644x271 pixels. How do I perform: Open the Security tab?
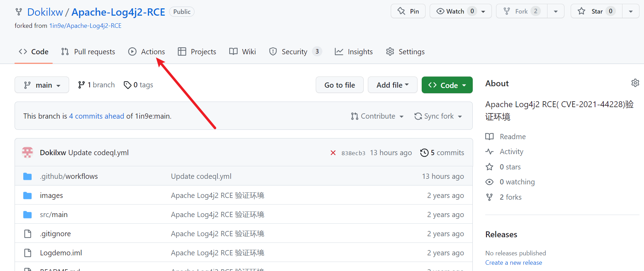click(x=296, y=52)
